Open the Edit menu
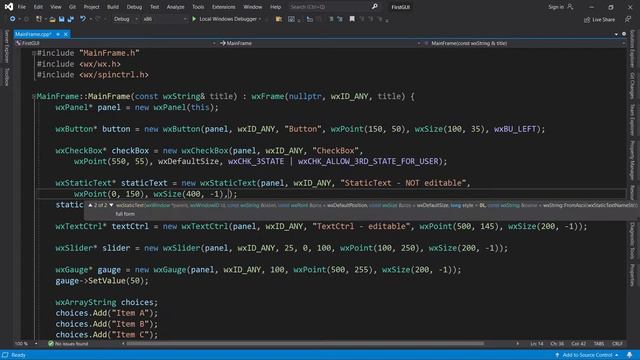640x360 pixels. (38, 7)
